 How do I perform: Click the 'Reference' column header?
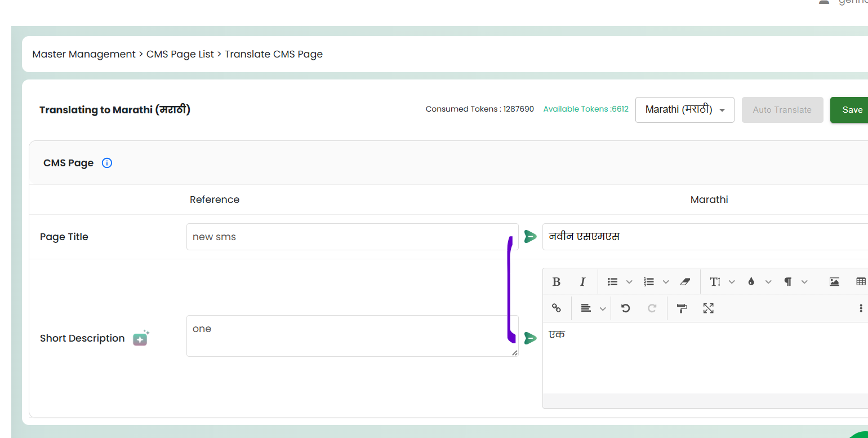click(x=215, y=200)
